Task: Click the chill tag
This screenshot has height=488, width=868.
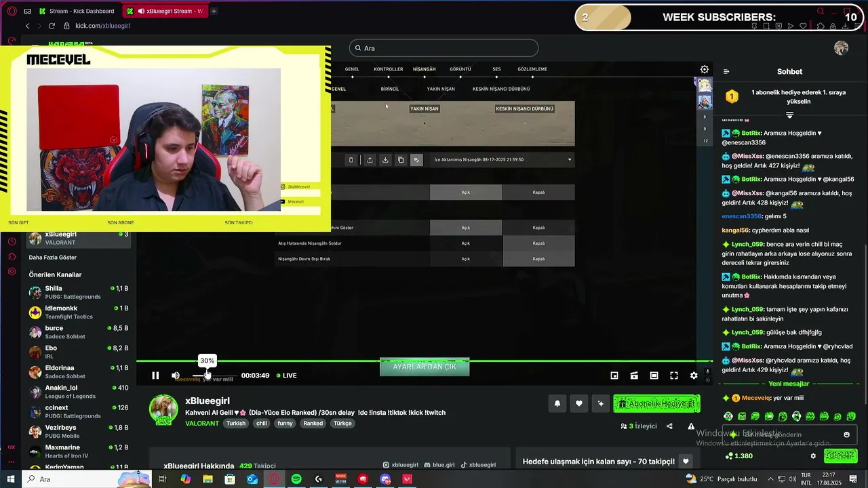Action: pyautogui.click(x=262, y=423)
